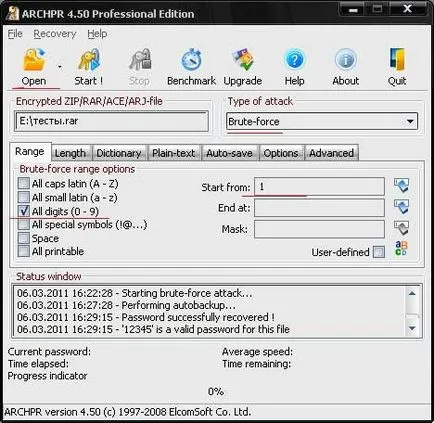Image resolution: width=434 pixels, height=423 pixels.
Task: Open the Recovery menu
Action: 55,34
